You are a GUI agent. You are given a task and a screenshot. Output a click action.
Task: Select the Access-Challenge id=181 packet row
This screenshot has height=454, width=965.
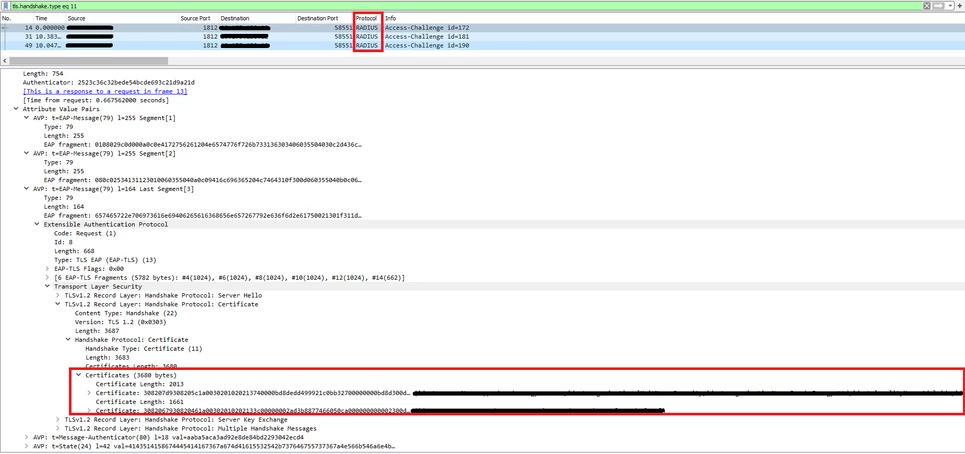click(x=482, y=36)
